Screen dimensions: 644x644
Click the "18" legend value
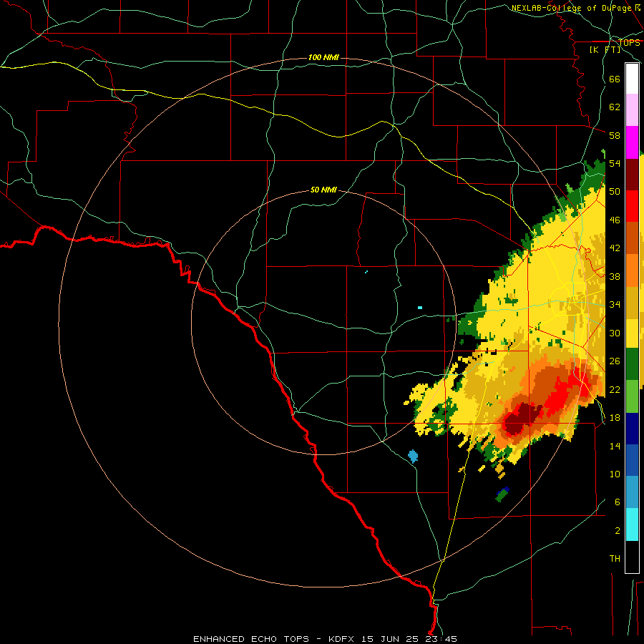pyautogui.click(x=615, y=418)
